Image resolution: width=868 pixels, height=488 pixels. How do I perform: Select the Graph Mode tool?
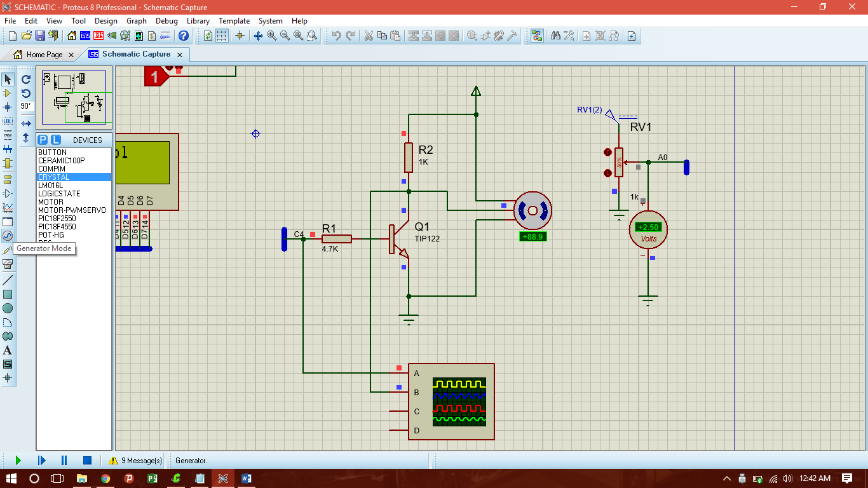click(8, 207)
